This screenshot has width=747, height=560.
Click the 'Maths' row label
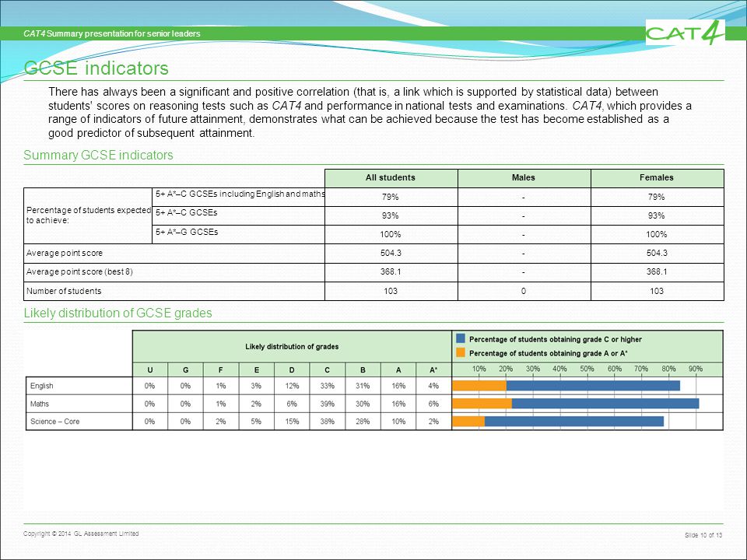click(x=40, y=404)
